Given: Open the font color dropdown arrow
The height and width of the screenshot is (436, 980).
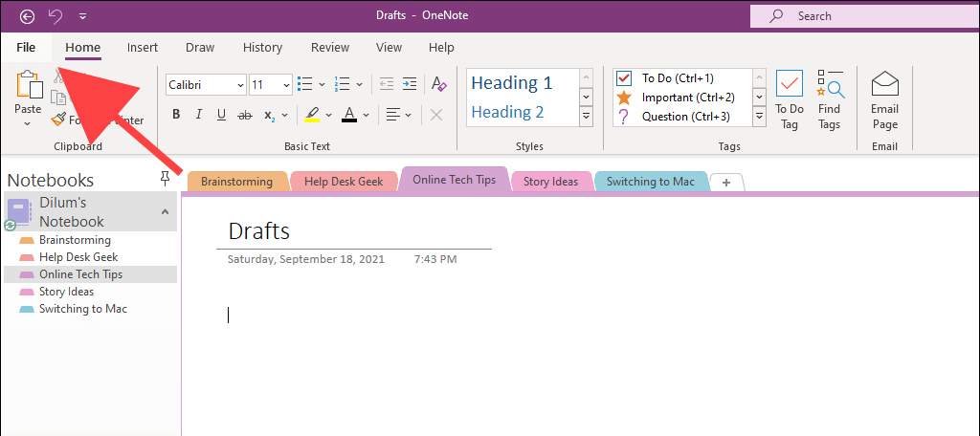Looking at the screenshot, I should coord(367,115).
